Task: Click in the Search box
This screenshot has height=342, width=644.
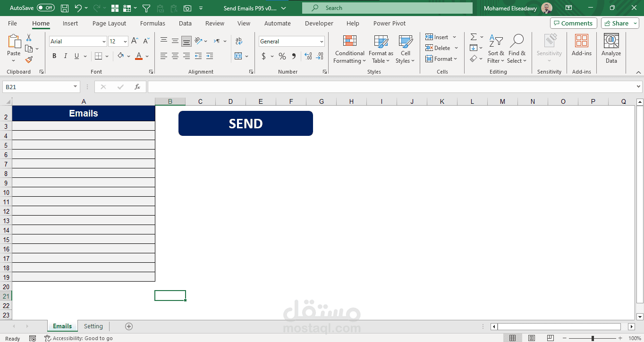Action: (x=387, y=8)
